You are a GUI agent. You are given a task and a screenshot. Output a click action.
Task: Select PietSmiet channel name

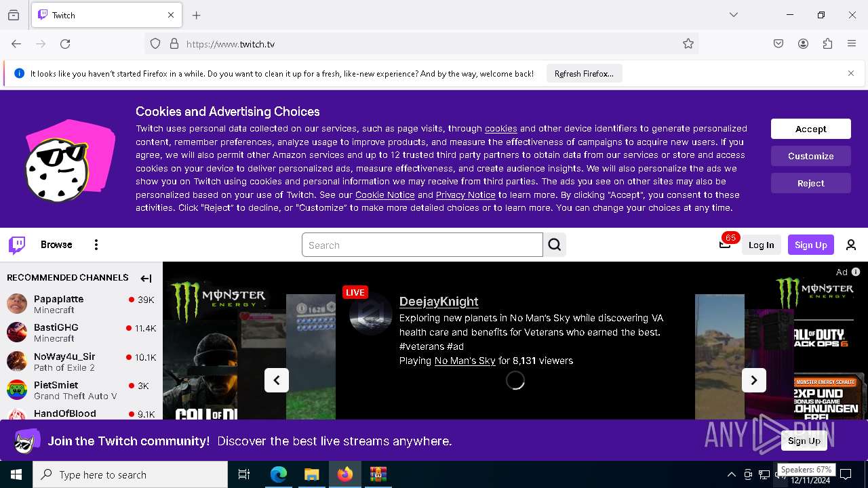point(56,385)
